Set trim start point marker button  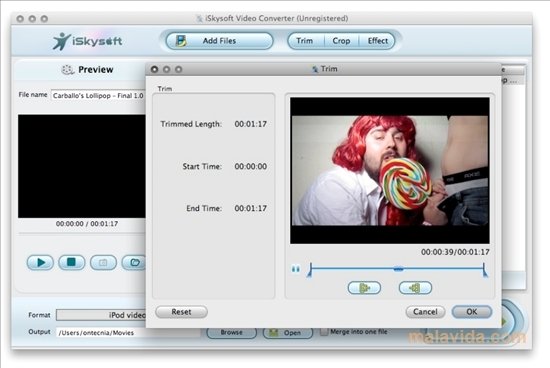(x=364, y=288)
